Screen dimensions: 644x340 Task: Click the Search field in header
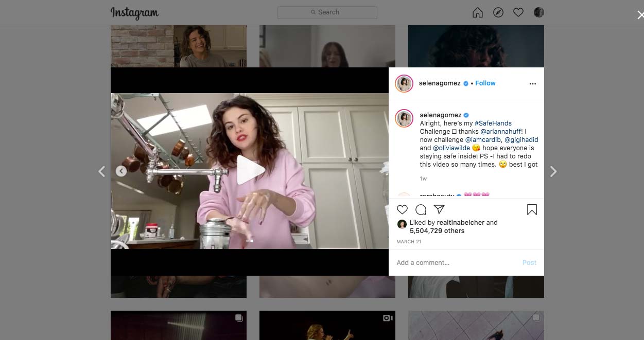[x=327, y=12]
